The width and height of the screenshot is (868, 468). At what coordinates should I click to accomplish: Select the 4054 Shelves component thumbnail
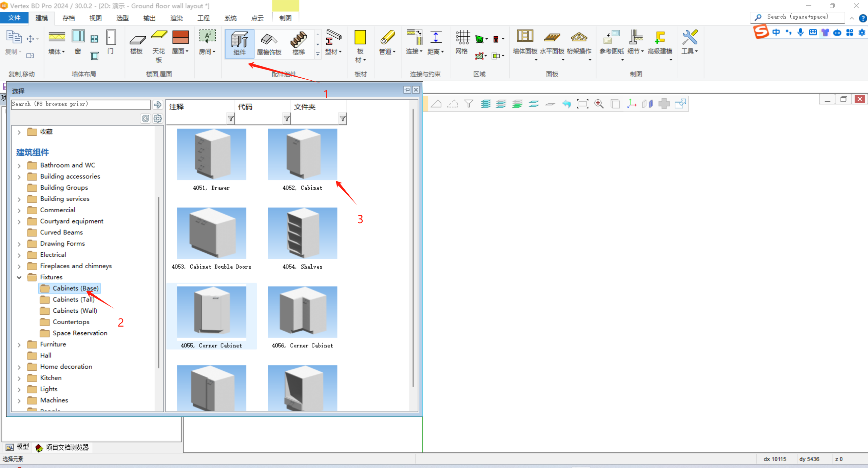[x=302, y=233]
